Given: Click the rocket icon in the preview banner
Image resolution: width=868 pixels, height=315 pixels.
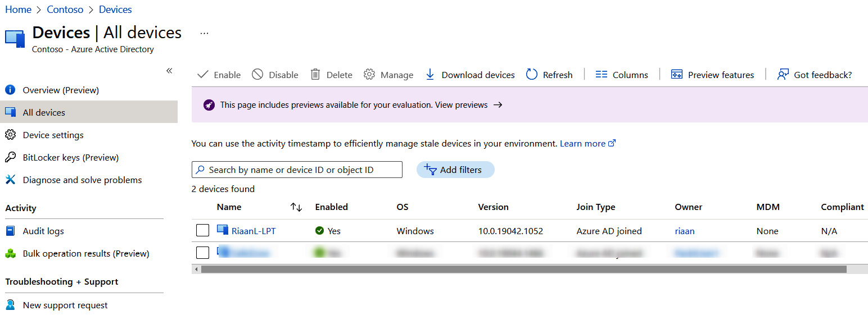Looking at the screenshot, I should pyautogui.click(x=209, y=105).
